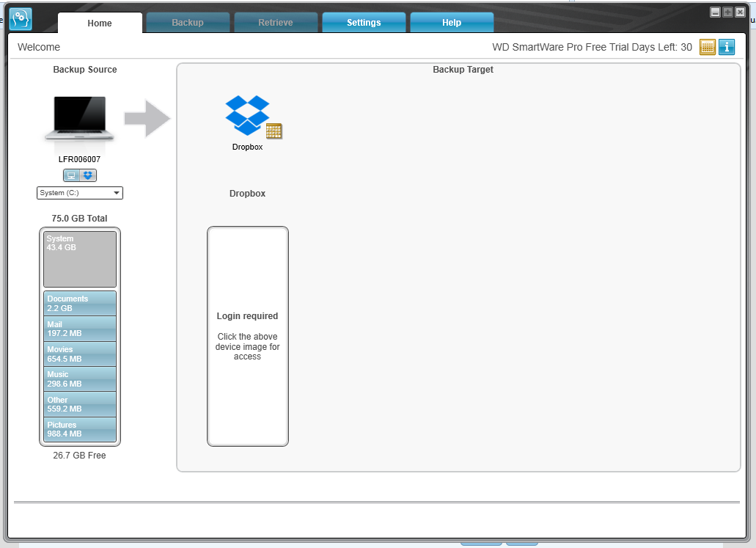Click the Pictures 988.4 MB category bar
The height and width of the screenshot is (548, 756).
79,429
